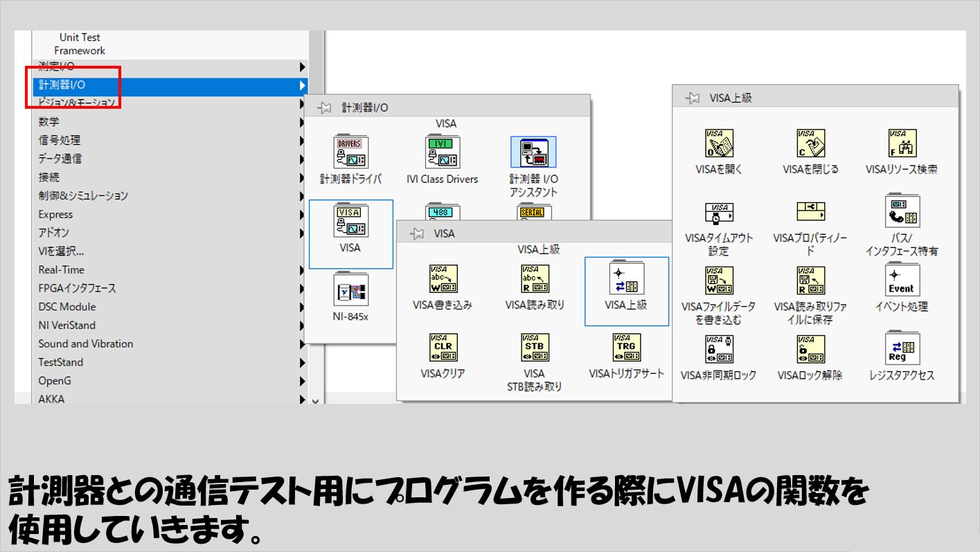This screenshot has height=552, width=980.
Task: Select the VISA書き込み function
Action: tap(443, 278)
